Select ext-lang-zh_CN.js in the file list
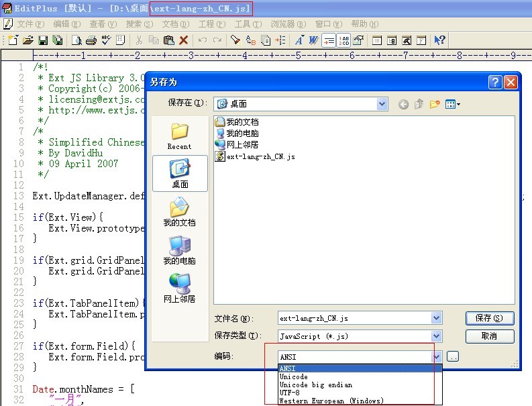Image resolution: width=532 pixels, height=406 pixels. (255, 156)
